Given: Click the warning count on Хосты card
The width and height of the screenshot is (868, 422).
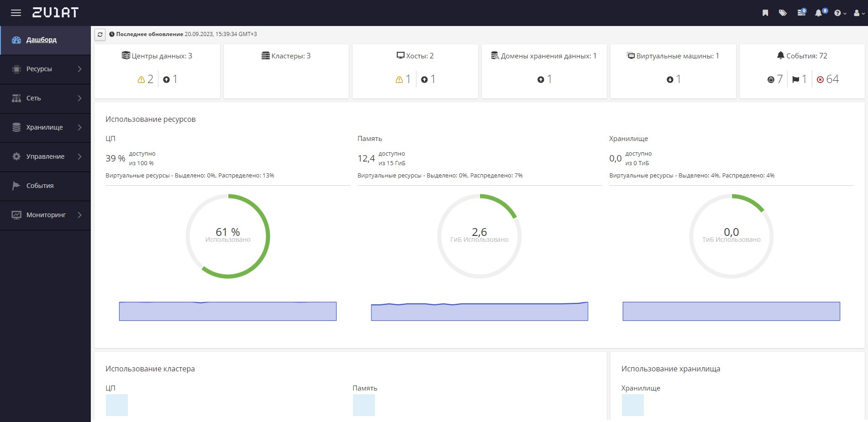Looking at the screenshot, I should (x=403, y=79).
